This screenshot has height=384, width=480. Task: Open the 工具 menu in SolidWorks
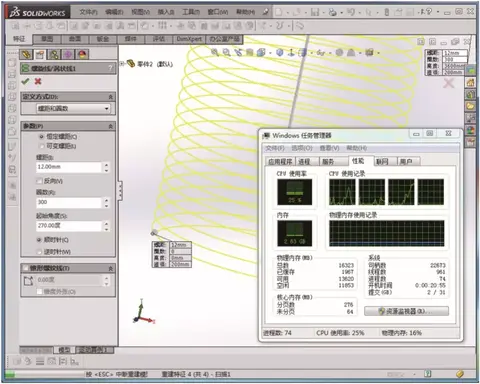click(191, 12)
